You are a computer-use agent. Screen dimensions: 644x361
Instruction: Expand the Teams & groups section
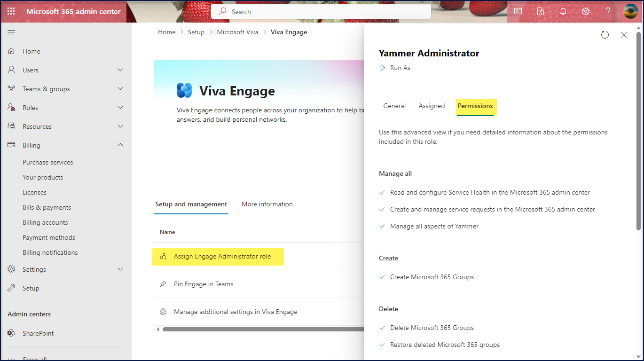coord(120,88)
